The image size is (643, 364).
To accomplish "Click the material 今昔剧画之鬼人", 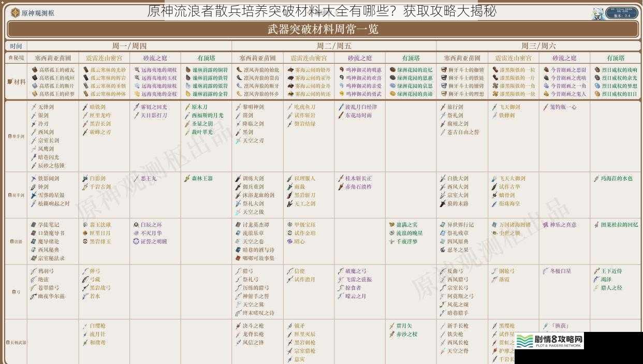I will pos(568,94).
